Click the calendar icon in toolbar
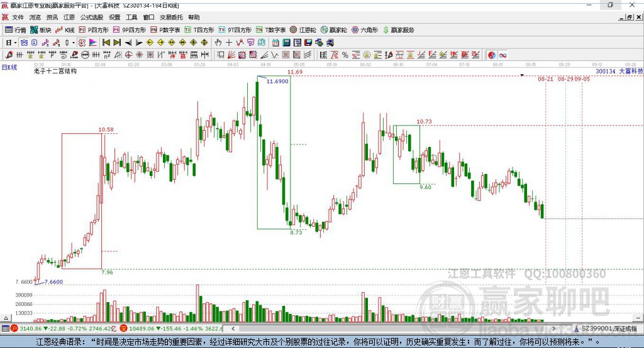This screenshot has height=348, width=644. coord(275,43)
